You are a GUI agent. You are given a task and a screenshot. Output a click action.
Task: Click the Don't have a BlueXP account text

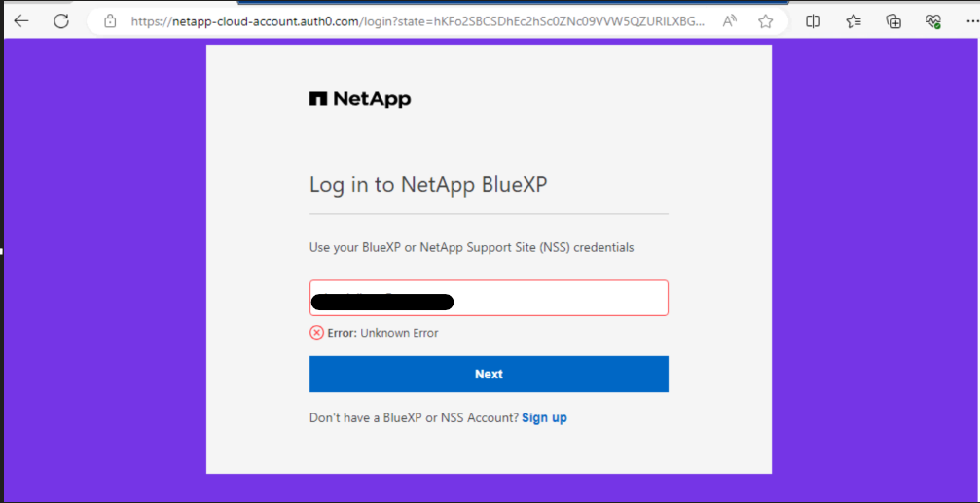tap(414, 418)
